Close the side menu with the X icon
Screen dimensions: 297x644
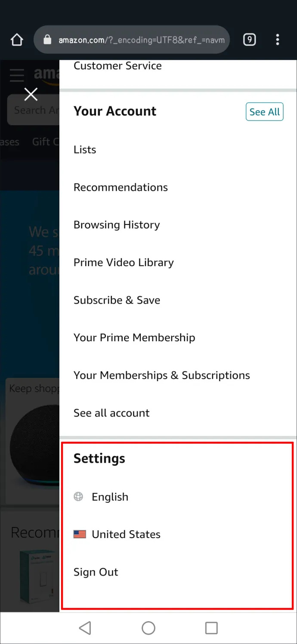click(x=31, y=94)
